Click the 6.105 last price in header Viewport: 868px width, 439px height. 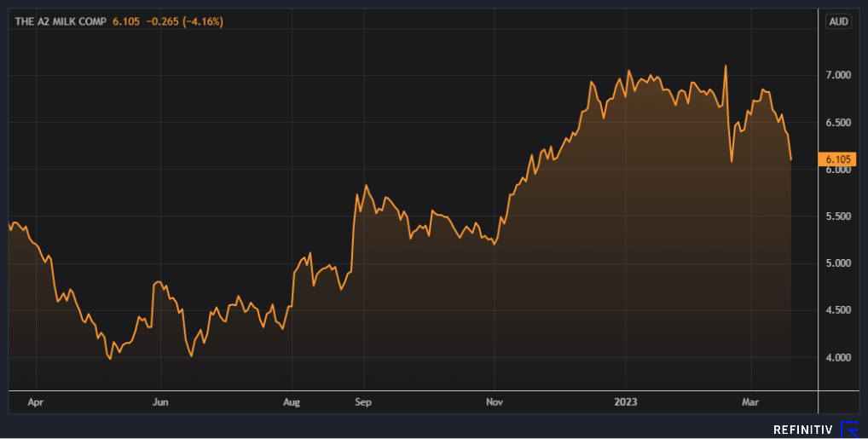click(126, 21)
